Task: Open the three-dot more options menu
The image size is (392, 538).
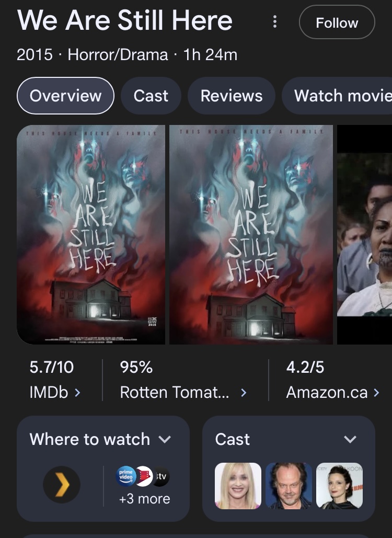Action: [x=275, y=21]
